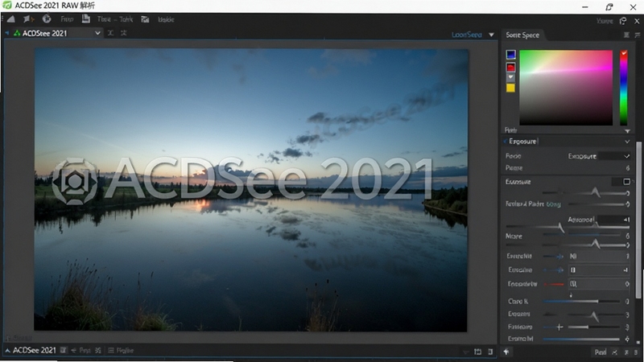
Task: Click the panel menu icon beside Sone Space tab
Action: [626, 35]
